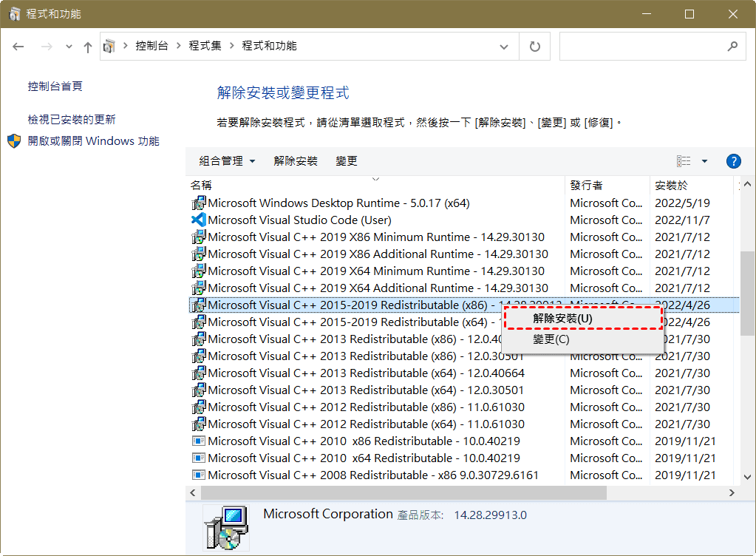Sort by 名稱 column header
This screenshot has width=756, height=556.
coord(375,185)
